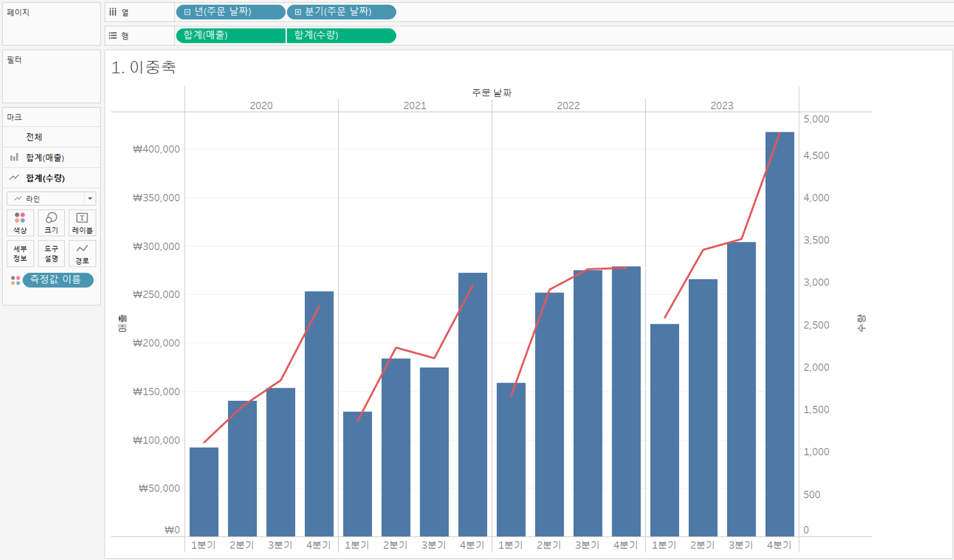The image size is (954, 560).
Task: Expand the 분기(주문 날짜) pill plus icon
Action: click(298, 12)
